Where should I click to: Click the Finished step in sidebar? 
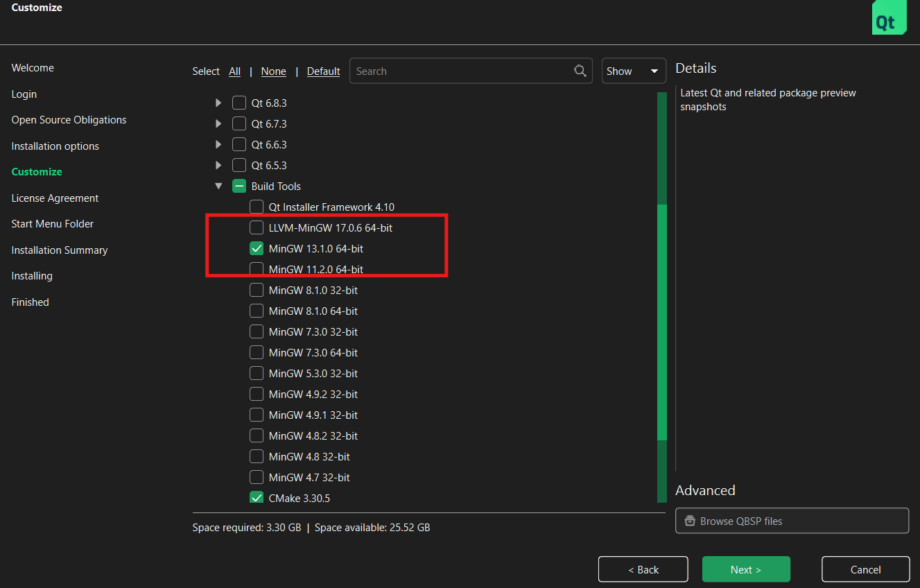tap(31, 302)
